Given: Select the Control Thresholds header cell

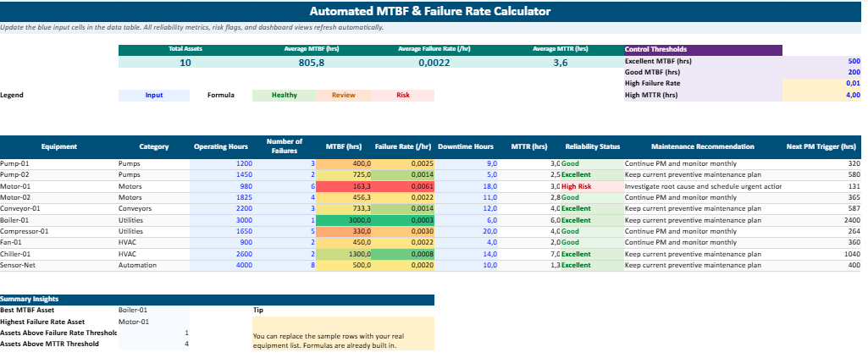Looking at the screenshot, I should [x=702, y=49].
